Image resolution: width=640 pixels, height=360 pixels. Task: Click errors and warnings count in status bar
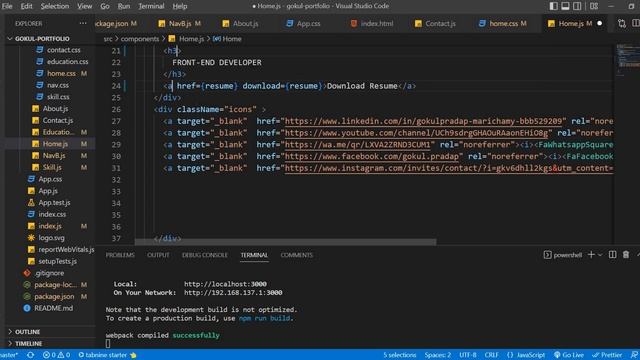pos(56,355)
